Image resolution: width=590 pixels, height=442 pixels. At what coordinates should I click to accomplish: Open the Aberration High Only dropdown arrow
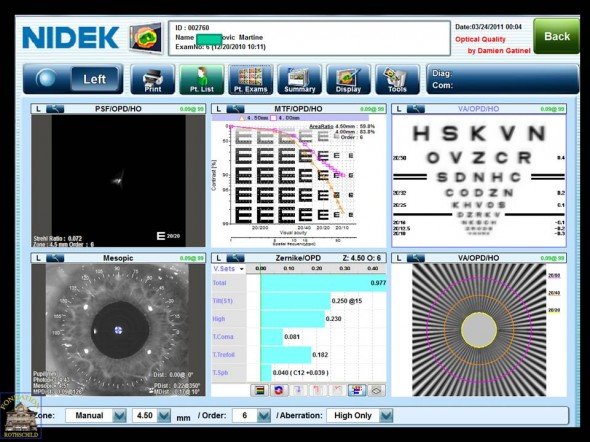click(x=386, y=416)
